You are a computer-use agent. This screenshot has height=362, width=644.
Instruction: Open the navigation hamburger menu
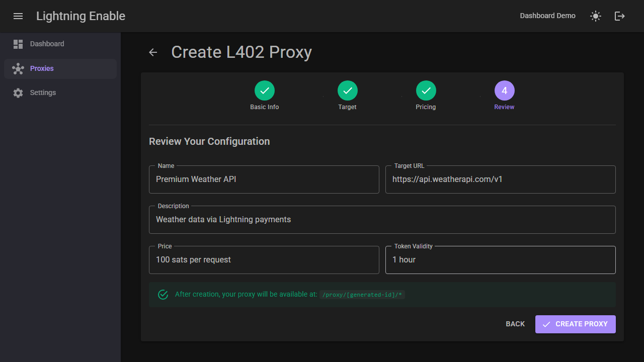[x=18, y=16]
